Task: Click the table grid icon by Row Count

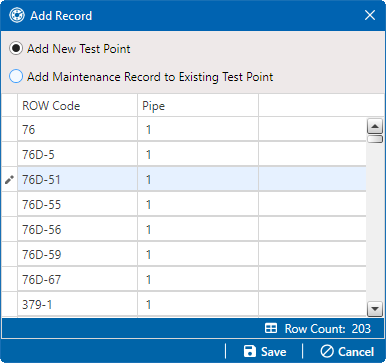Action: click(x=271, y=328)
